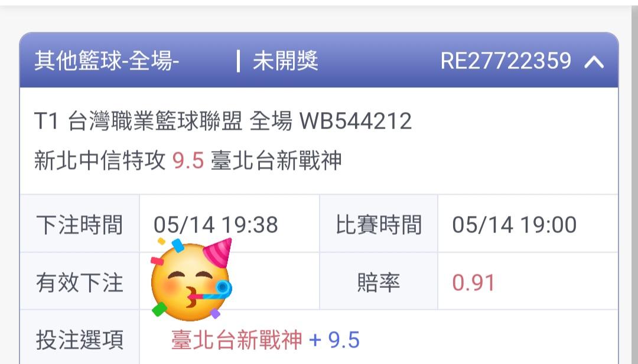
Task: Click bet selection 臺北台新戰神 text
Action: pyautogui.click(x=236, y=340)
